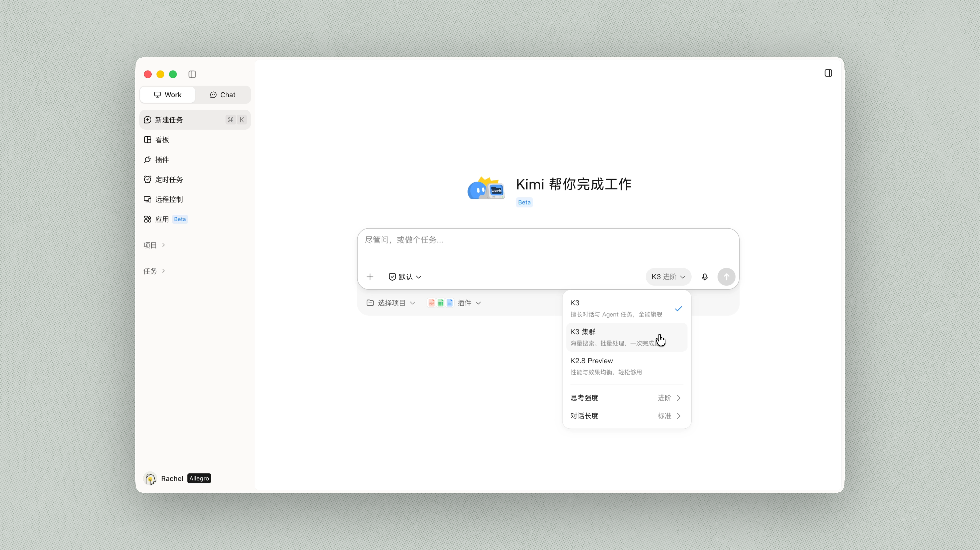Expand the 项目 section
This screenshot has height=550, width=980.
[x=154, y=245]
